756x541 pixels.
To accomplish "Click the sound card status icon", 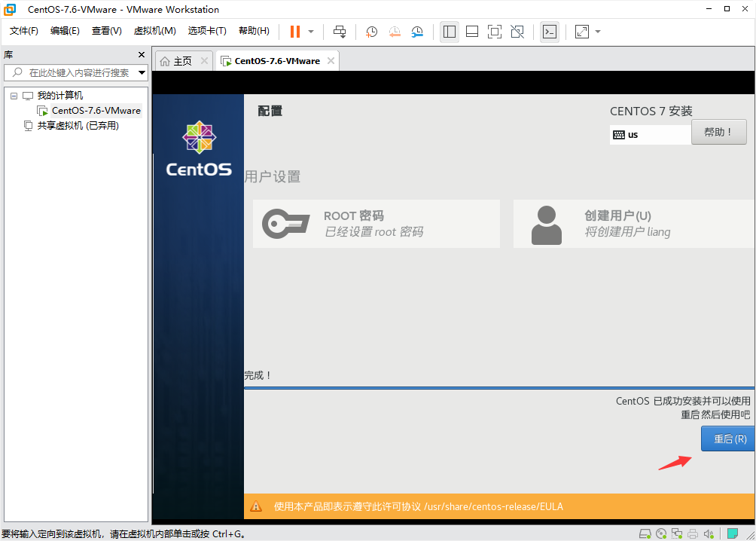I will 709,533.
